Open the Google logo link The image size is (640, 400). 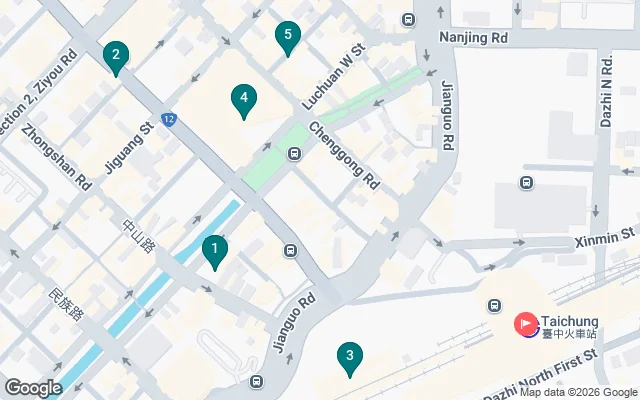coord(34,388)
